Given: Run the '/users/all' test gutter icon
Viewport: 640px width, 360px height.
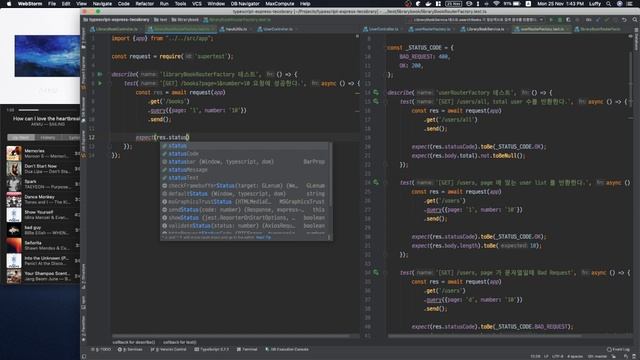Looking at the screenshot, I should (x=376, y=101).
